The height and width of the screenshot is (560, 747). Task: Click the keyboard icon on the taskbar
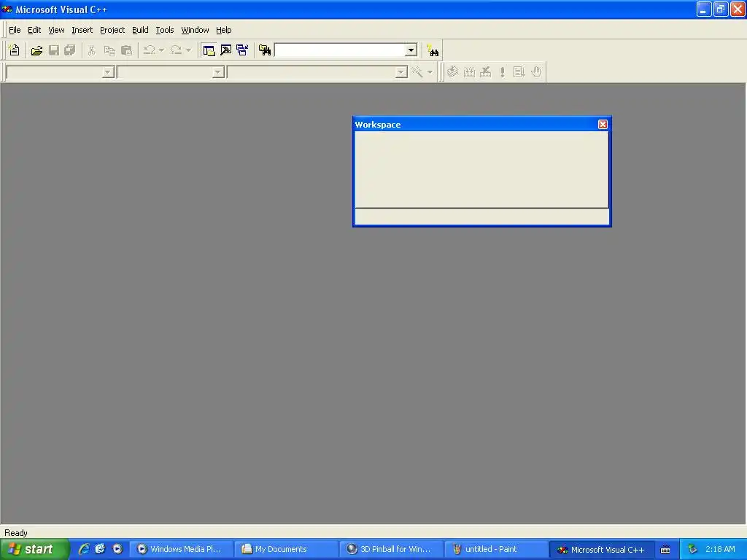[665, 550]
